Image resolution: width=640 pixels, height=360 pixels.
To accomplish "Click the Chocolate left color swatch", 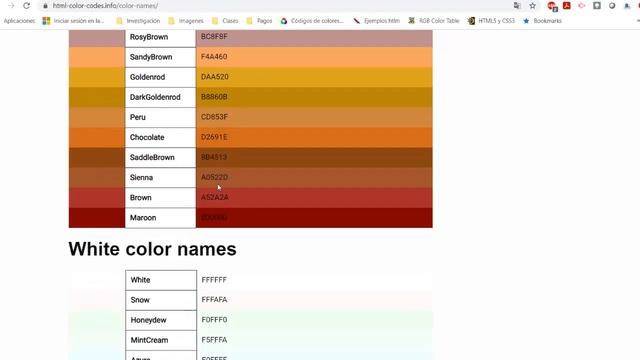I will tap(97, 137).
